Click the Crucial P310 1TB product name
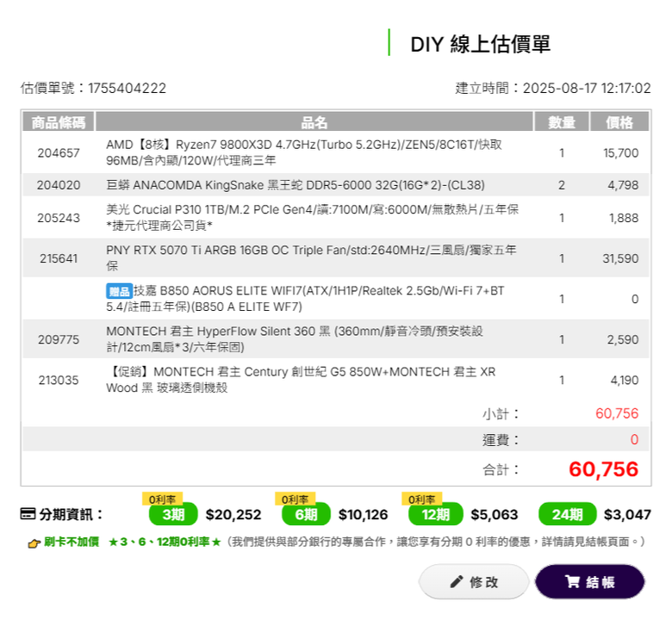The width and height of the screenshot is (672, 620). (x=313, y=217)
